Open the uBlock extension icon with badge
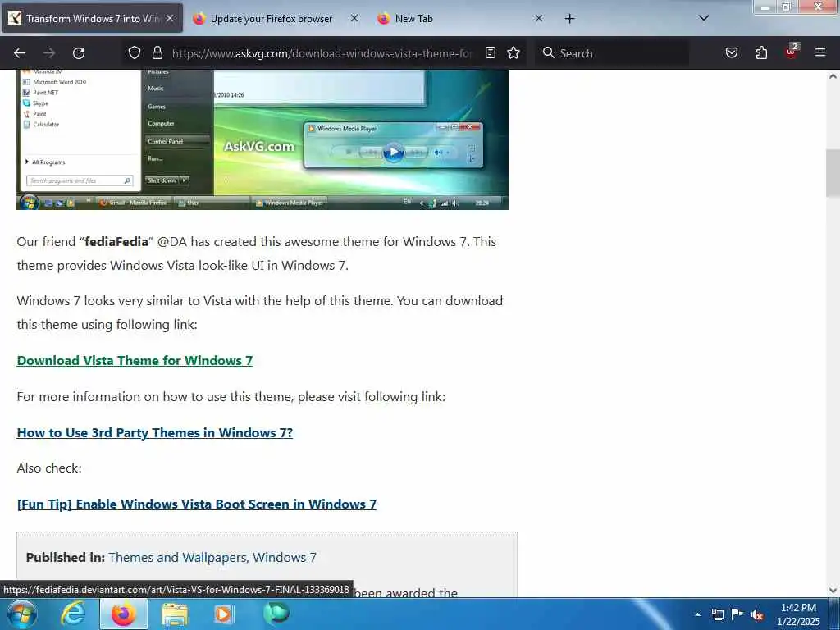 792,52
